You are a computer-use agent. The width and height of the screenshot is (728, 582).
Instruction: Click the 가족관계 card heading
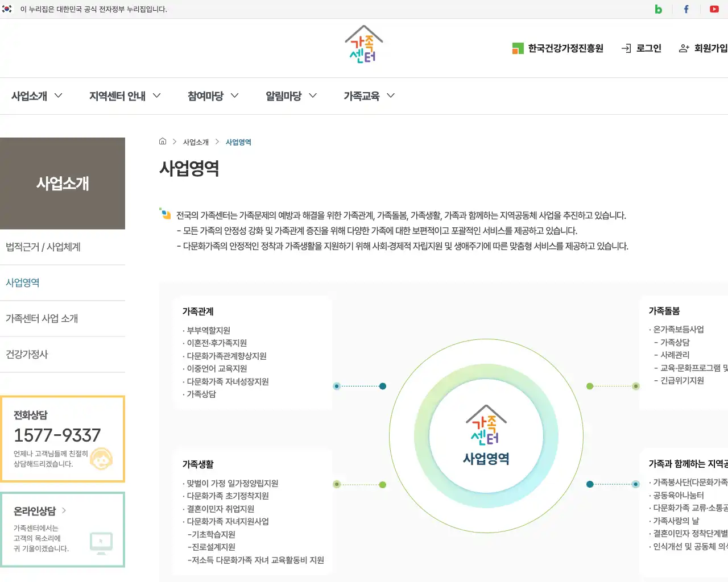pos(198,311)
